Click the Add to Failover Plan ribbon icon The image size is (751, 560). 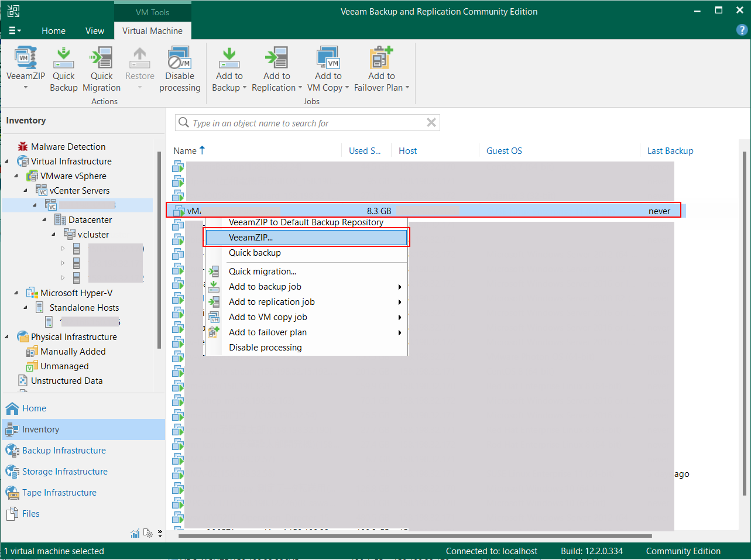coord(381,58)
